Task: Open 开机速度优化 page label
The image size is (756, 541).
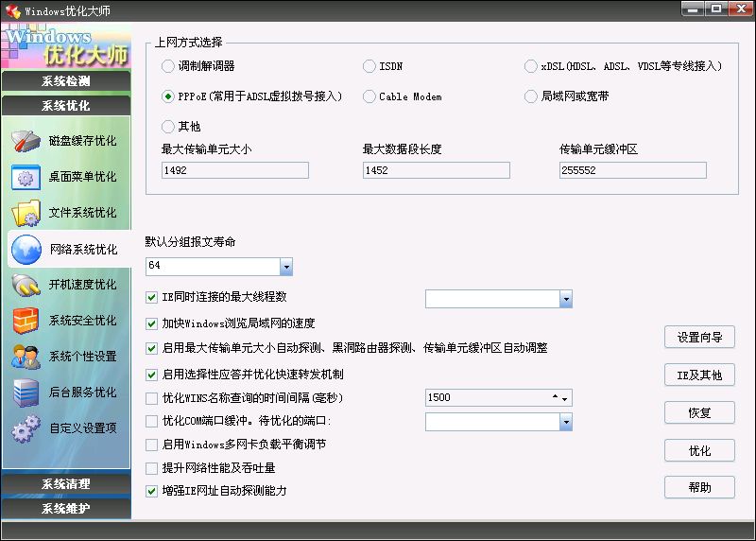Action: 82,285
